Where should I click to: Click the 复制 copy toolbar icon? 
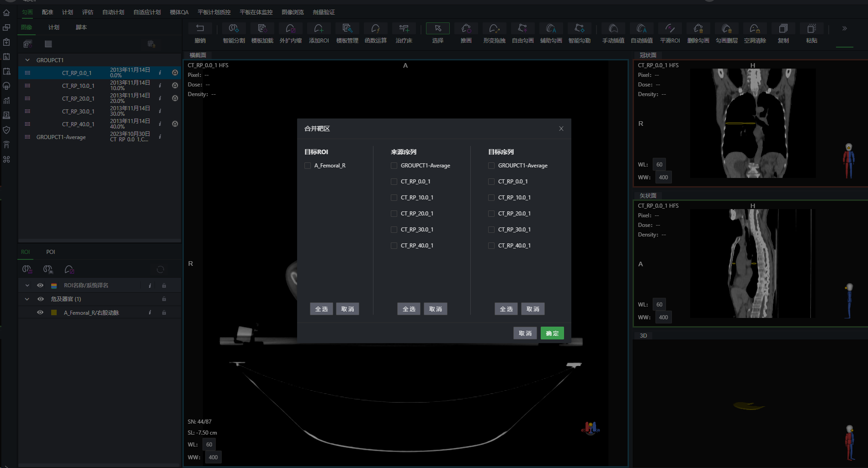point(783,29)
